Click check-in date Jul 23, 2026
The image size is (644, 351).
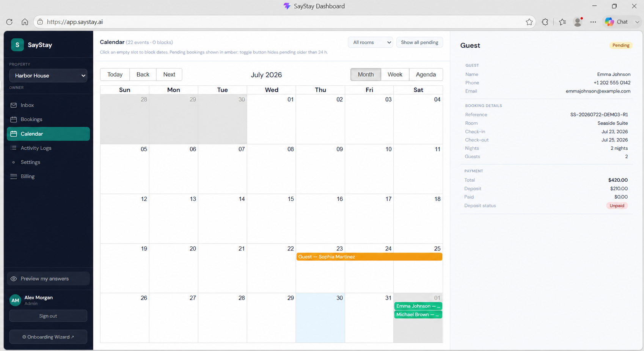point(614,132)
